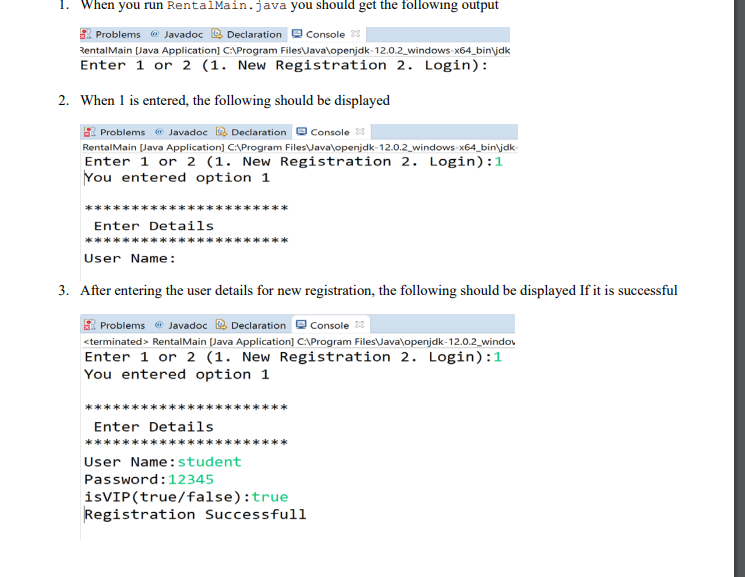Open Declaration tab in the third console screenshot
745x577 pixels.
pos(251,325)
